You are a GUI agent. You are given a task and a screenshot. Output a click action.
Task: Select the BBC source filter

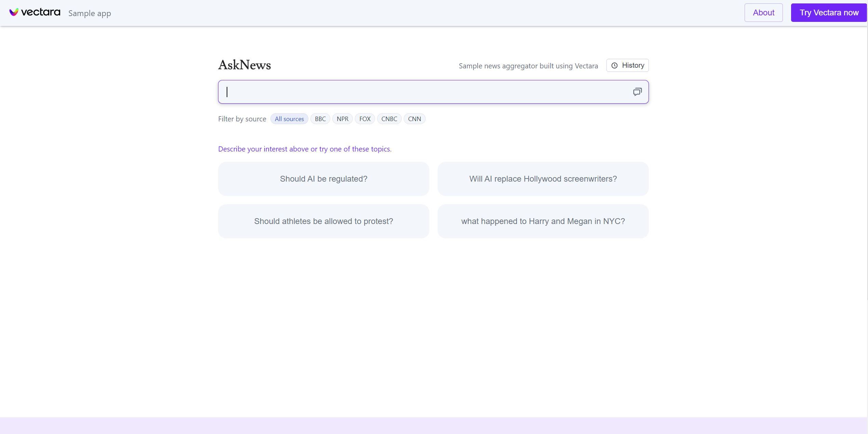[x=320, y=118]
